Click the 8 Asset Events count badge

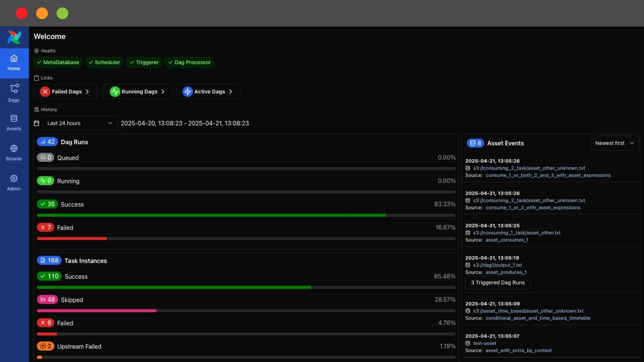(475, 143)
